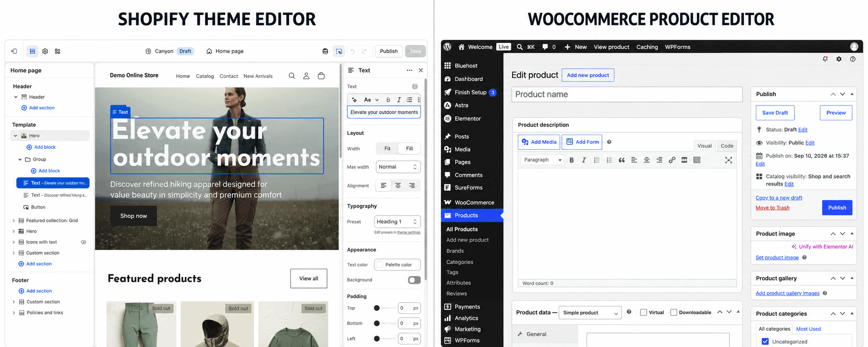The width and height of the screenshot is (868, 347).
Task: Click the three-dot menu in Text panel
Action: 409,70
